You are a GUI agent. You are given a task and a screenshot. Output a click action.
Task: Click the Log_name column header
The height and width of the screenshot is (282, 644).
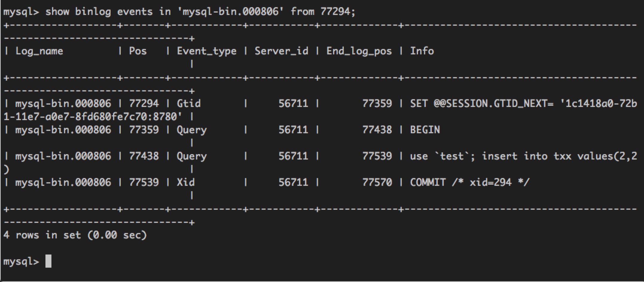tap(39, 51)
